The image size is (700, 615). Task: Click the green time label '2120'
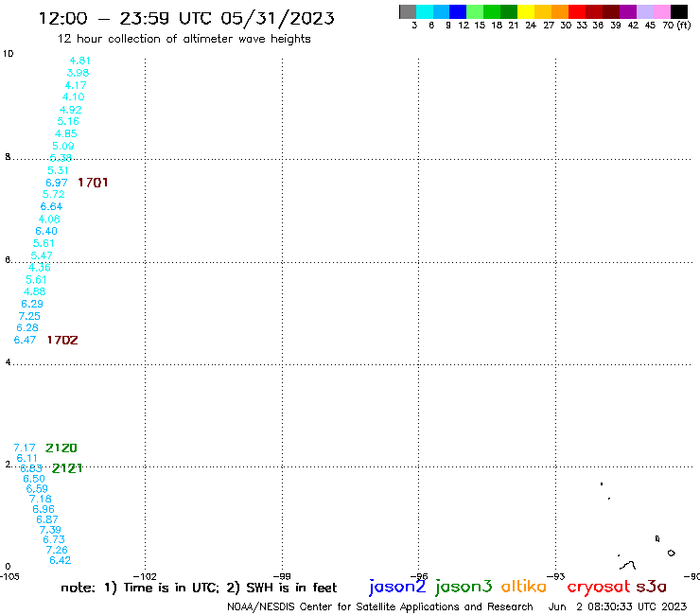tap(61, 448)
